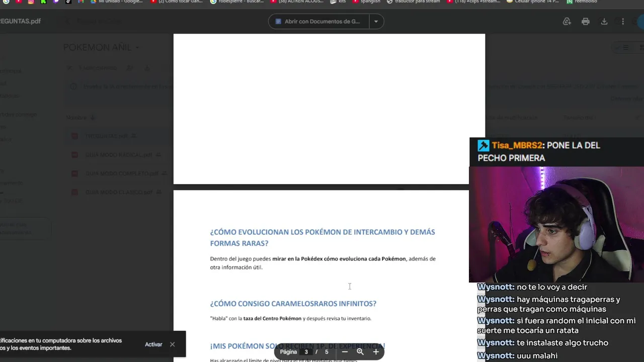The height and width of the screenshot is (362, 644).
Task: Zoom in the PDF page
Action: pyautogui.click(x=376, y=352)
